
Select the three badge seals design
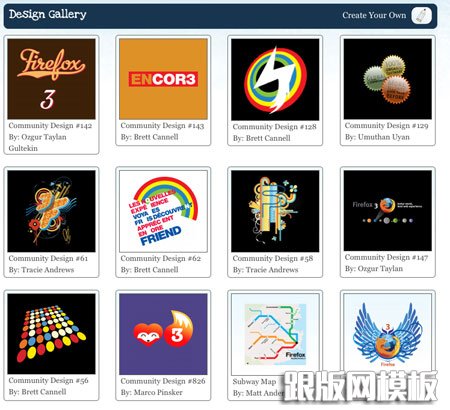[388, 79]
